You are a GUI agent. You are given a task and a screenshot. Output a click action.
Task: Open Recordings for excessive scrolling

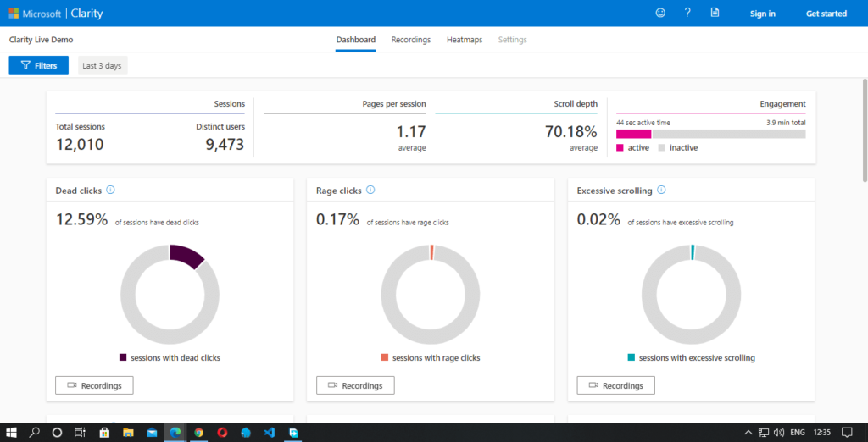click(x=616, y=385)
